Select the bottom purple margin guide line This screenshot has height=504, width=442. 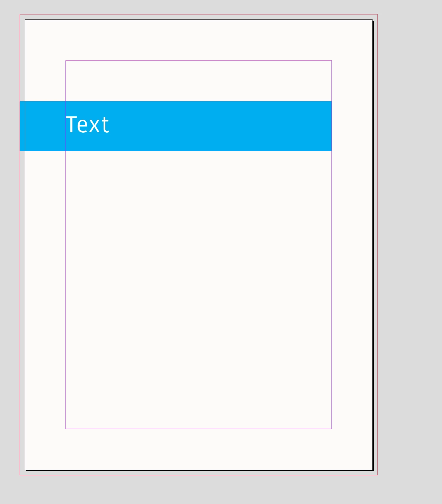point(199,428)
